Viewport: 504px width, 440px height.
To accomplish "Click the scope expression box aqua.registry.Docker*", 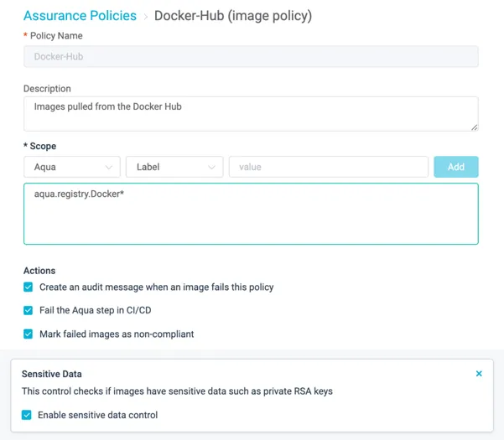I will (251, 214).
